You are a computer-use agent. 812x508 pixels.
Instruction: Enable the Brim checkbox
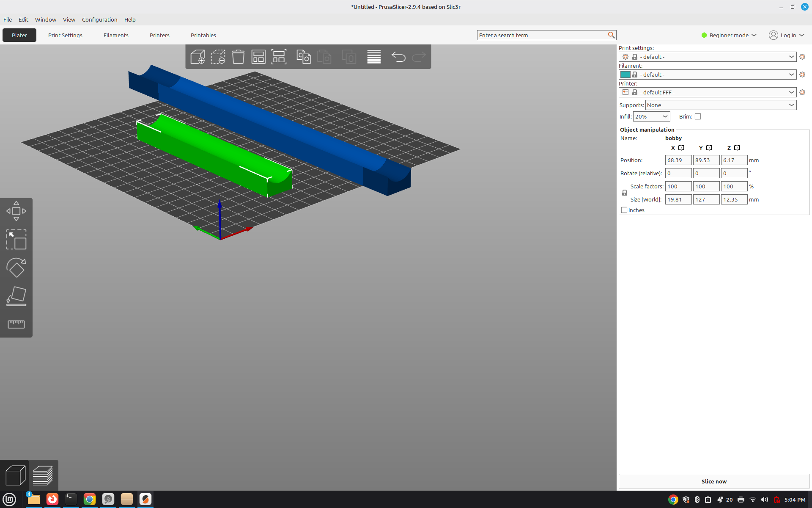(698, 116)
